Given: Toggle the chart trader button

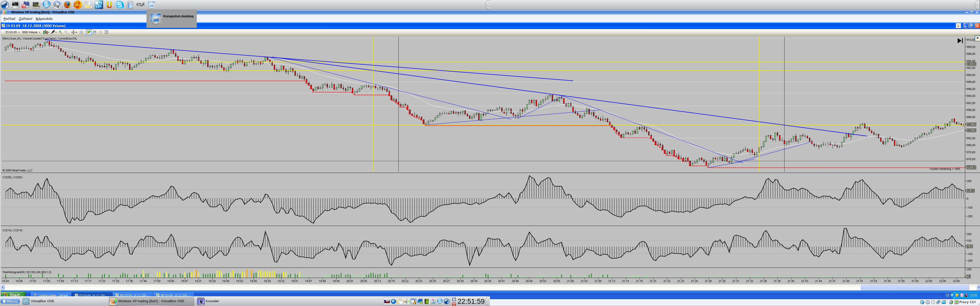Looking at the screenshot, I should click(x=89, y=32).
